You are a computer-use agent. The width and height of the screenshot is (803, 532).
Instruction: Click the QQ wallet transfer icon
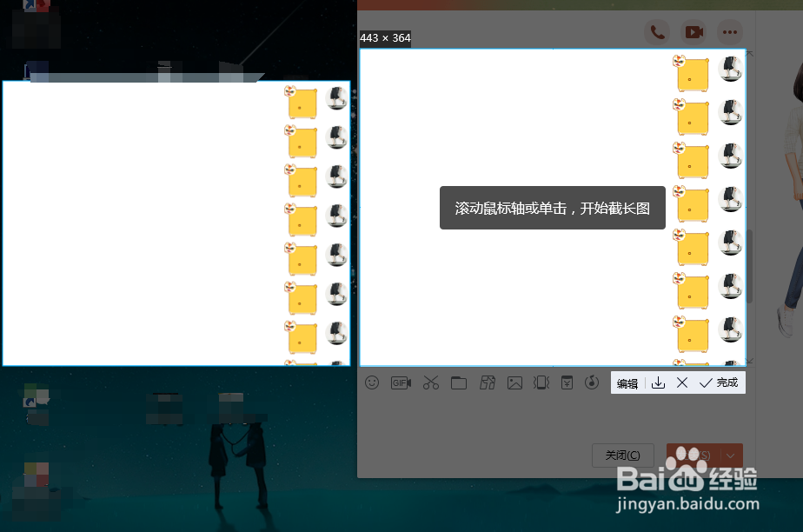pyautogui.click(x=569, y=382)
